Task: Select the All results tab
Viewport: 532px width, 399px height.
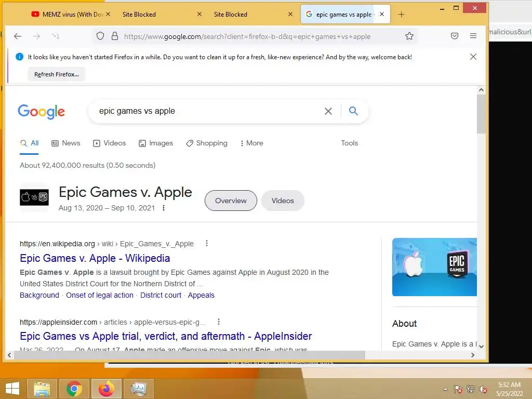Action: [29, 143]
